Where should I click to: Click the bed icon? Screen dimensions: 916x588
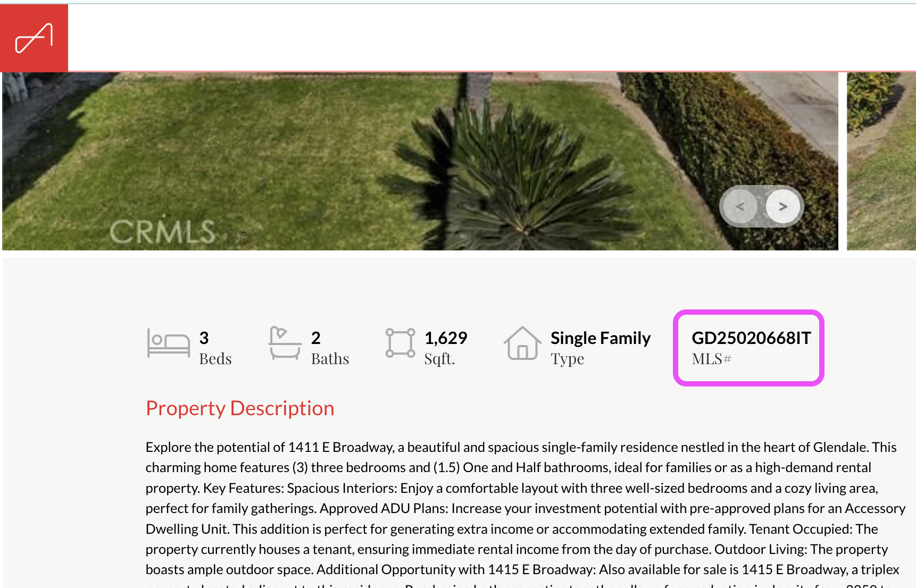pos(168,343)
